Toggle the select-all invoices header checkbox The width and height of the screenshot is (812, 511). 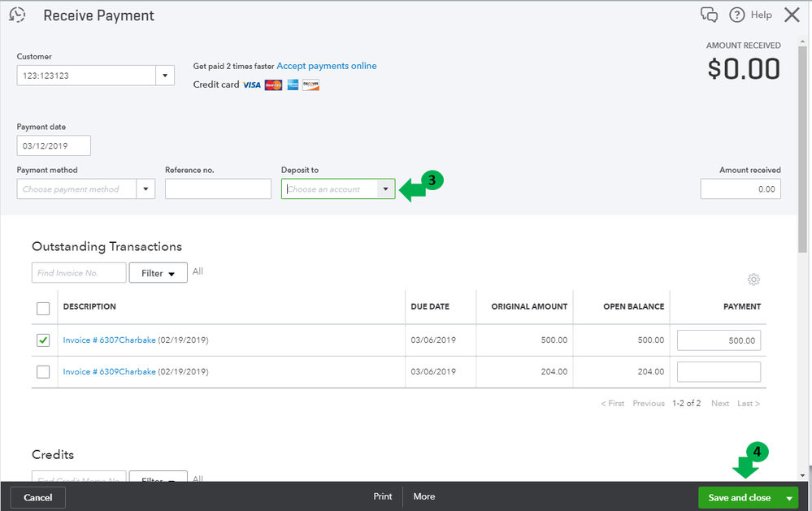click(x=43, y=309)
